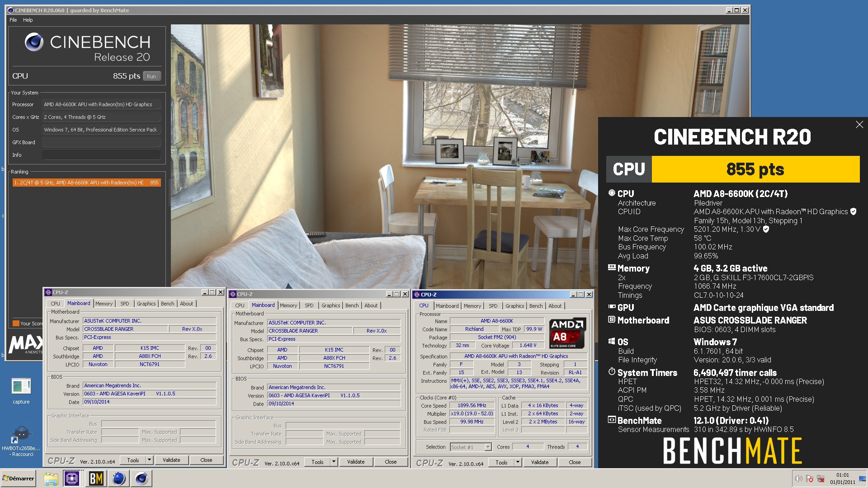Click Validate in rightmost CPU-Z window

pyautogui.click(x=540, y=462)
